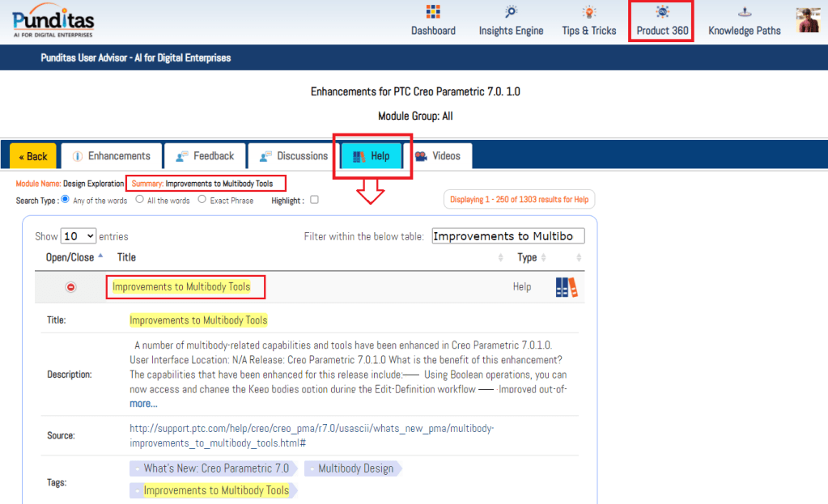Image resolution: width=828 pixels, height=504 pixels.
Task: Select the "Exact Phrase" search type
Action: point(202,200)
